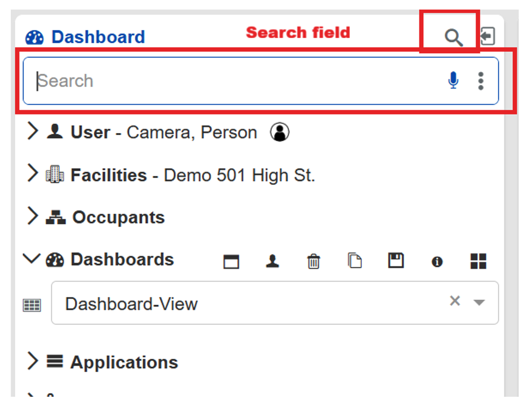Delete dashboard using trash icon
The image size is (532, 403).
313,261
